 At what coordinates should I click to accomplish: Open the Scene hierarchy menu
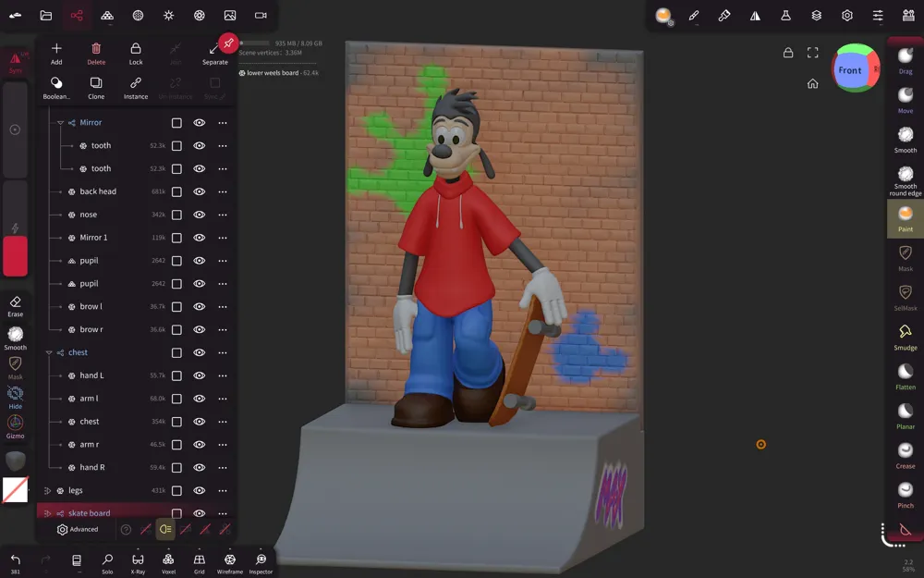[x=77, y=16]
